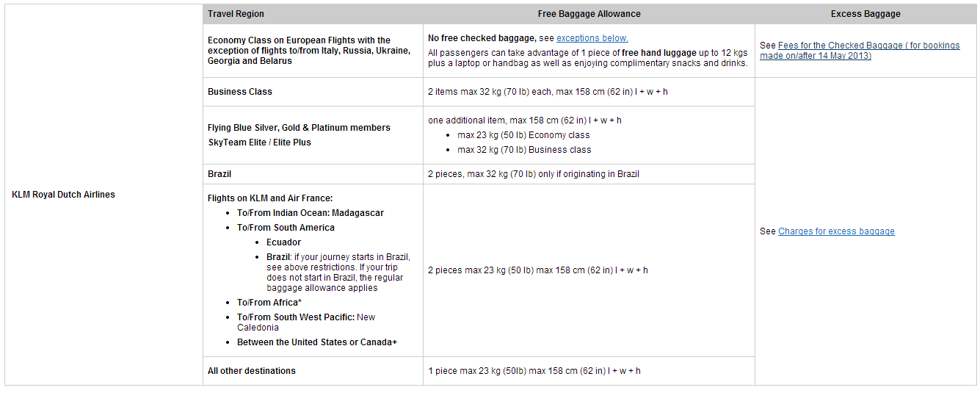Click 'Flights on KLM and Air France' heading

click(270, 198)
